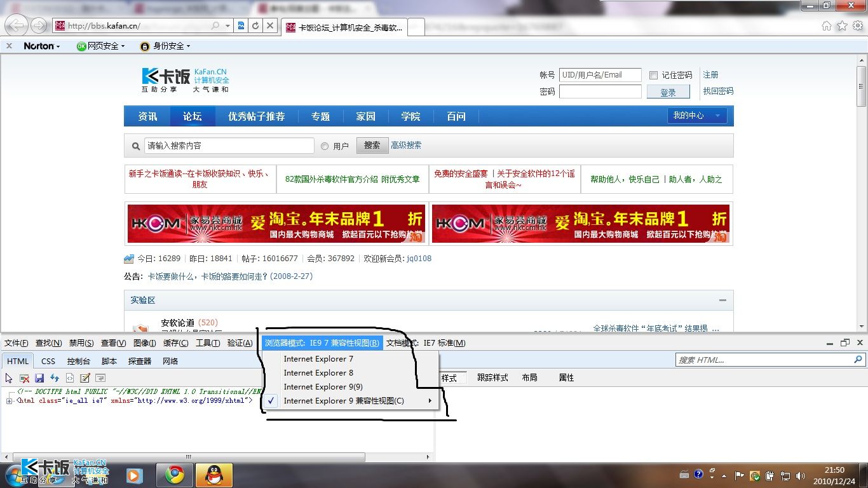Focus the 密码 password field
The image size is (868, 488).
(600, 91)
